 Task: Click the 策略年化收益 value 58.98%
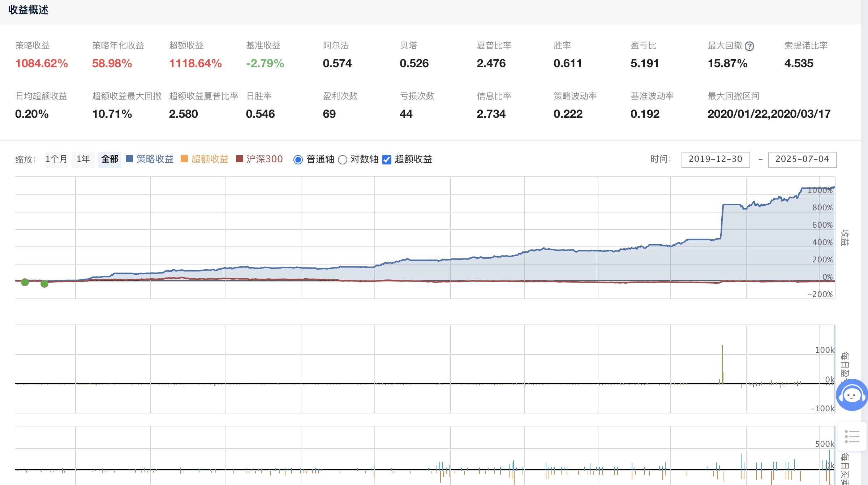pos(112,64)
